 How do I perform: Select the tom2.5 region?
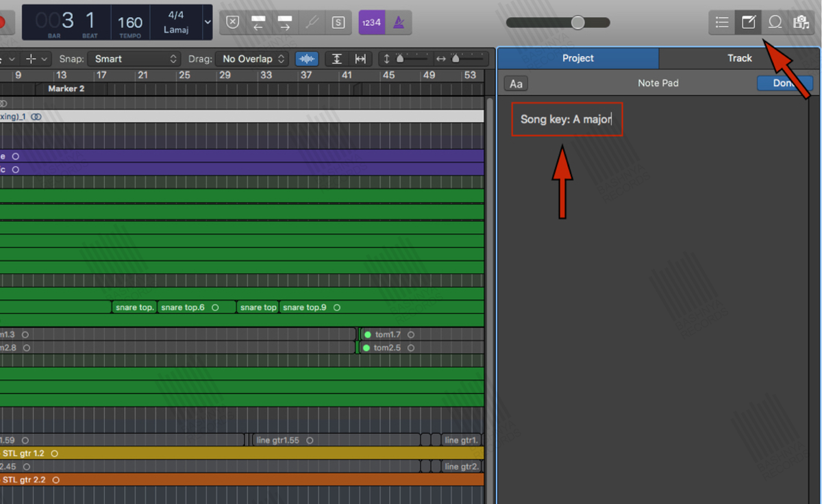click(x=421, y=348)
